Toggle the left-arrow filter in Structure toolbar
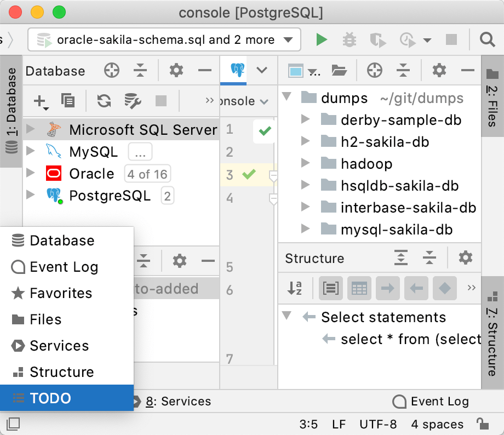 tap(416, 288)
